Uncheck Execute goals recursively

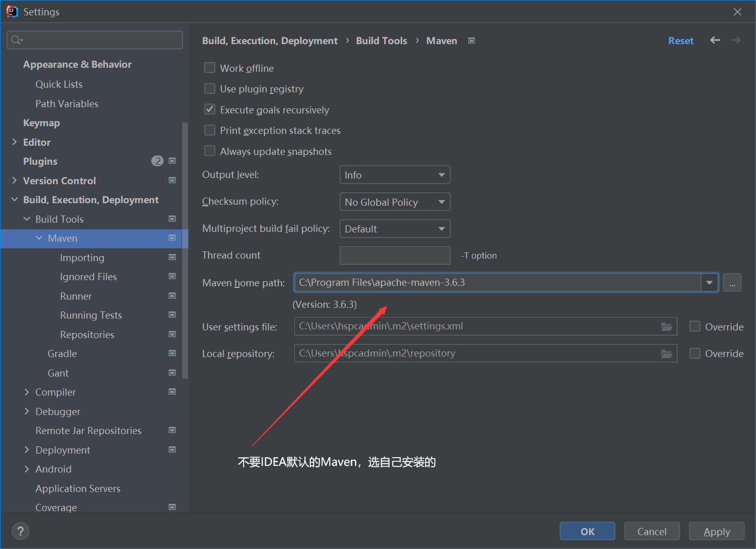click(210, 109)
